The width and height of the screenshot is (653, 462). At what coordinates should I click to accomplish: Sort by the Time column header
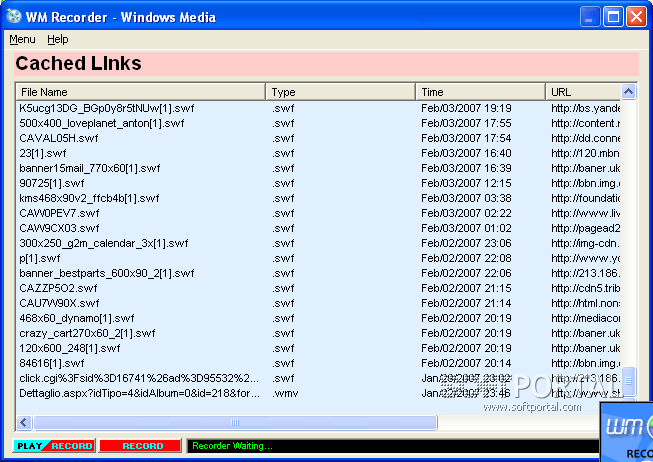tap(481, 92)
